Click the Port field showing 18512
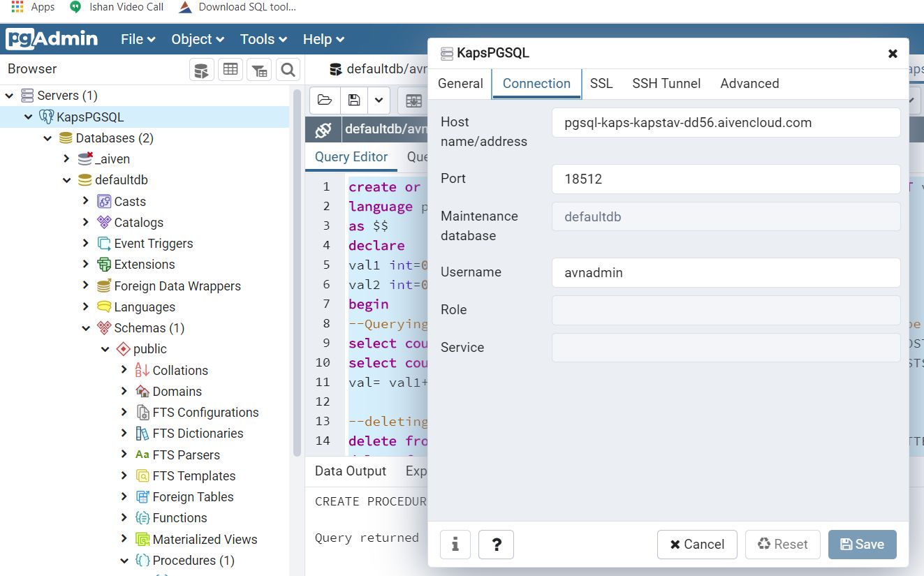This screenshot has width=924, height=576. coord(726,179)
